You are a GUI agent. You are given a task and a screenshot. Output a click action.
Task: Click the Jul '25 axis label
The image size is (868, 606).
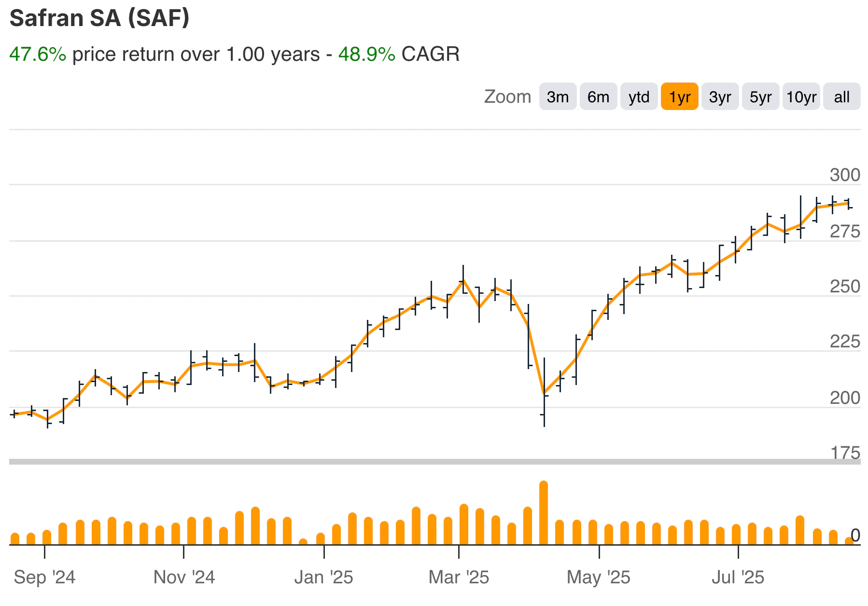point(738,577)
